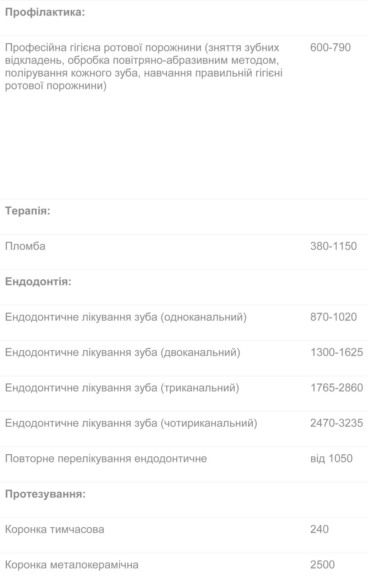Click the Профілактика section heading

(x=45, y=12)
